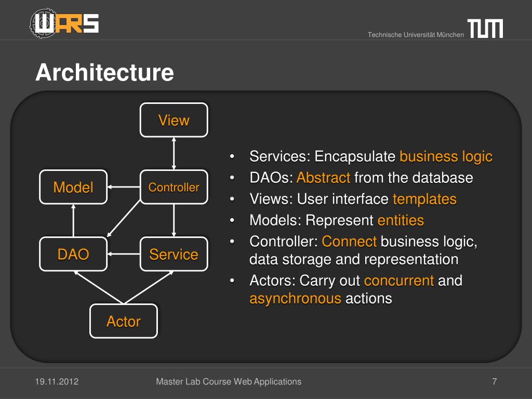Select the Model box in diagram
The image size is (532, 399).
point(73,187)
